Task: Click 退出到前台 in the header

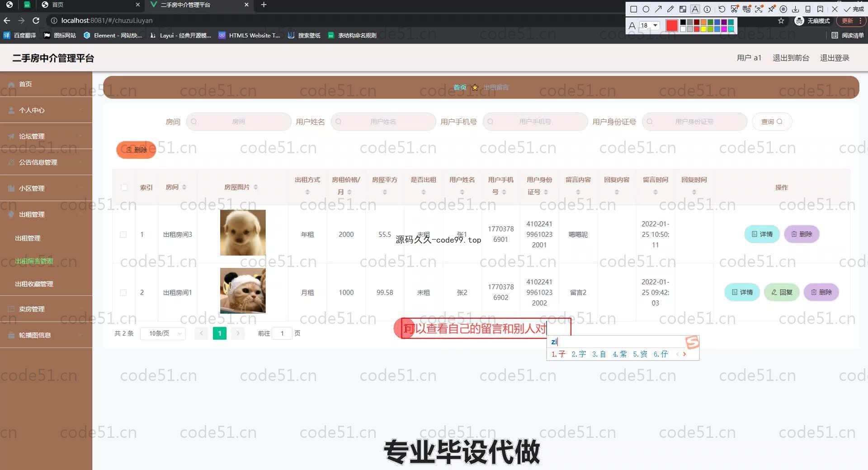Action: point(791,58)
